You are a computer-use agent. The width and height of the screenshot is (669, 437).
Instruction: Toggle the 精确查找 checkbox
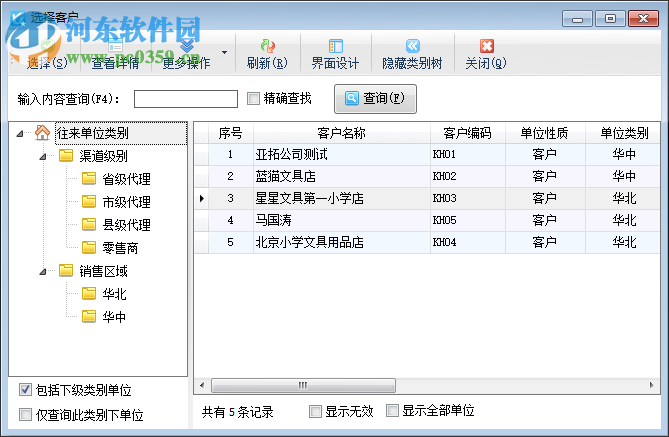253,99
